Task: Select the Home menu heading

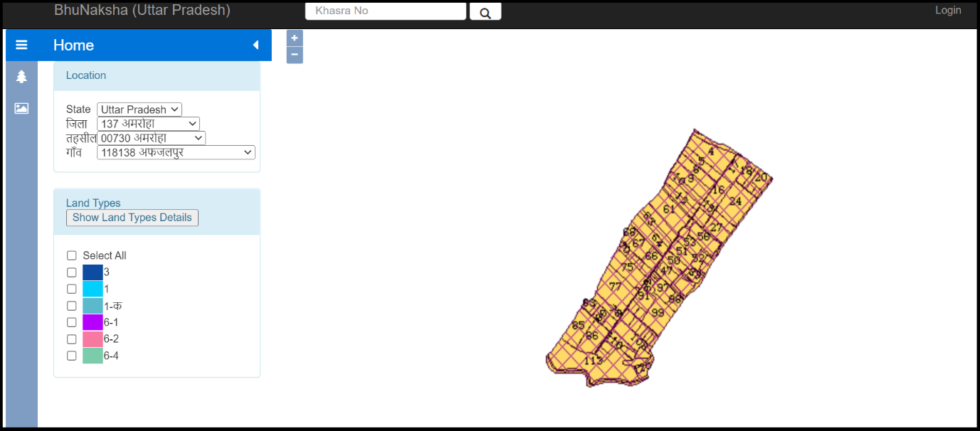Action: tap(73, 45)
